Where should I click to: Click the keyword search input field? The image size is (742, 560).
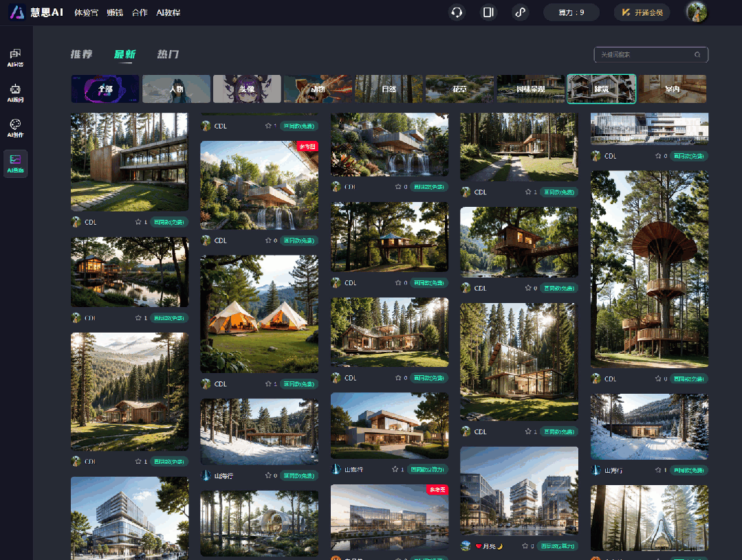(643, 55)
